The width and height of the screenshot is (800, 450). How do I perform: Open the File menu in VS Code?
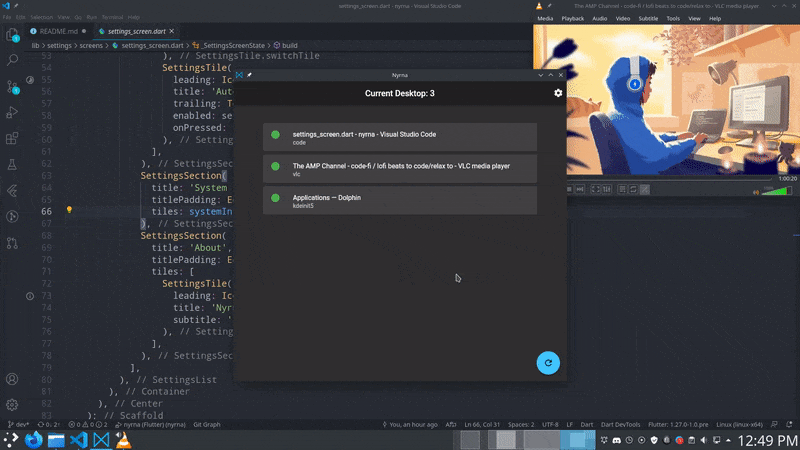click(7, 17)
